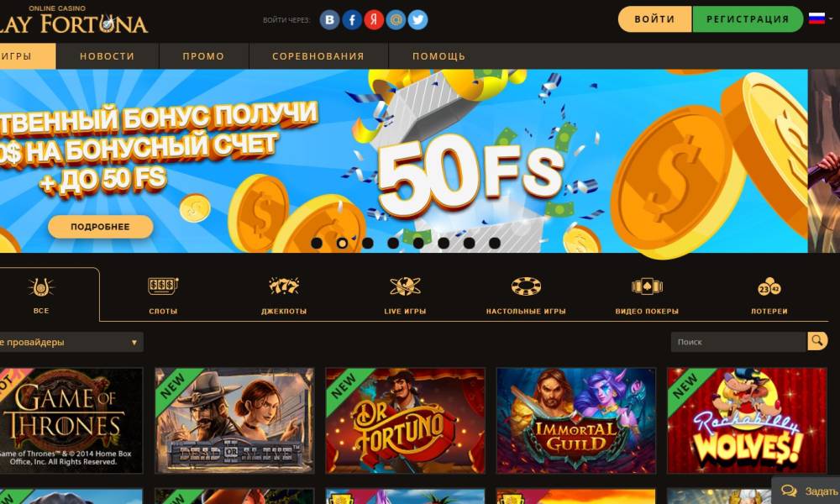Image resolution: width=840 pixels, height=504 pixels.
Task: Select the Live игры category
Action: tap(405, 295)
